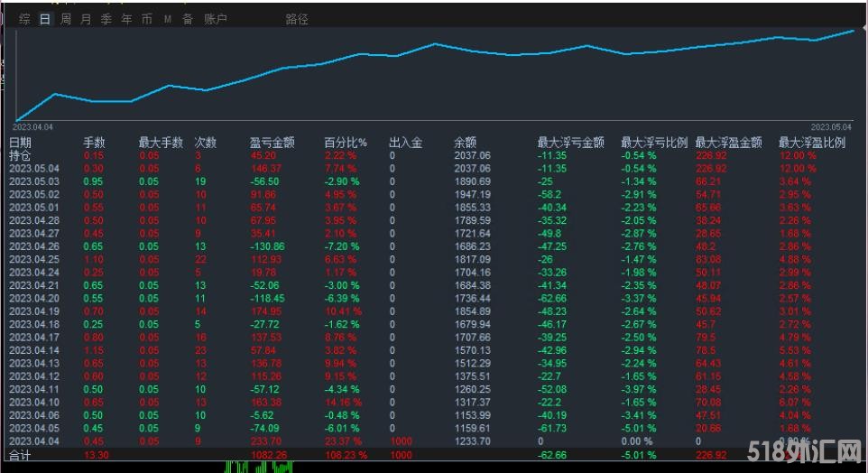
Task: Select the 日 daily tab
Action: [45, 19]
